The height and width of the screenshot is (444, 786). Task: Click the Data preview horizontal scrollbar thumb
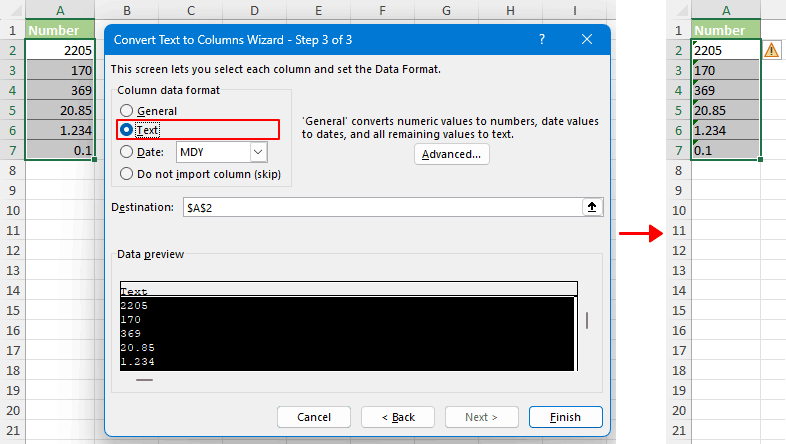pos(145,379)
